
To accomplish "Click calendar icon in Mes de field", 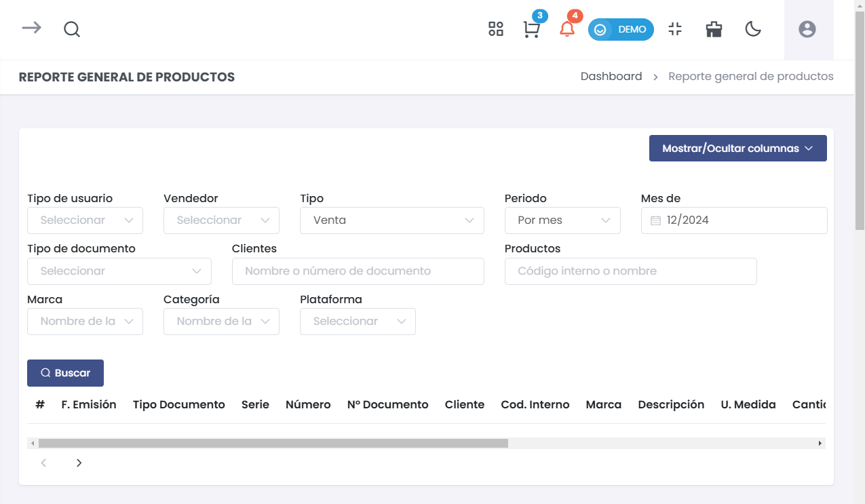I will click(x=655, y=220).
